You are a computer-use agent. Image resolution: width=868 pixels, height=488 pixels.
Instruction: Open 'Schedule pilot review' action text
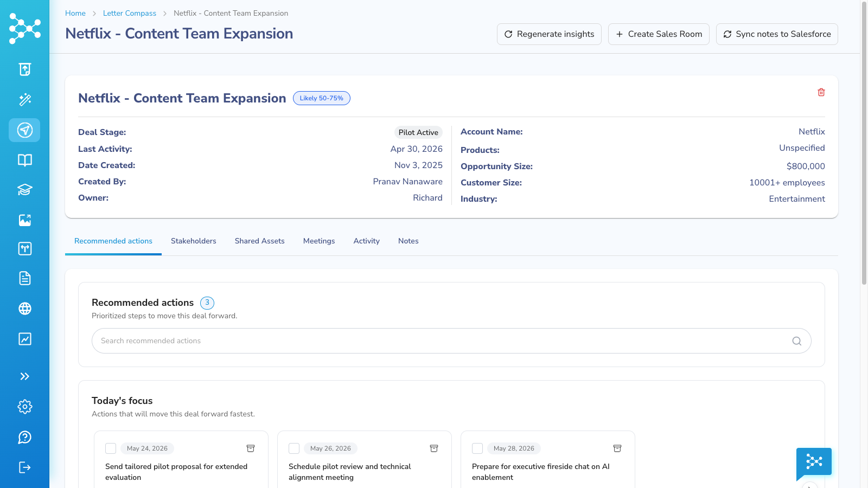pos(350,472)
